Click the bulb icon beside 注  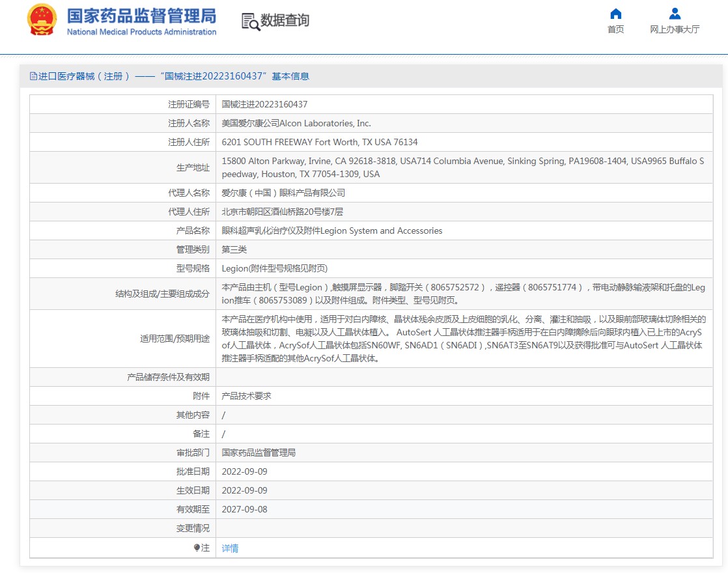[x=197, y=548]
